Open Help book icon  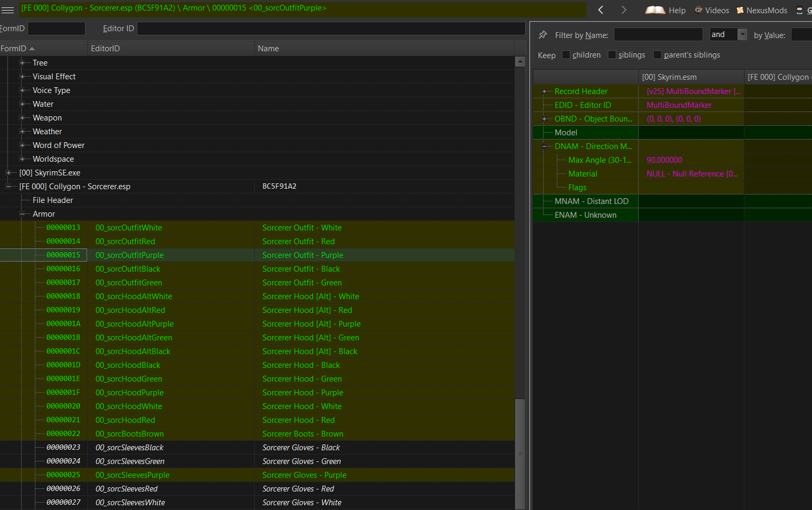655,10
